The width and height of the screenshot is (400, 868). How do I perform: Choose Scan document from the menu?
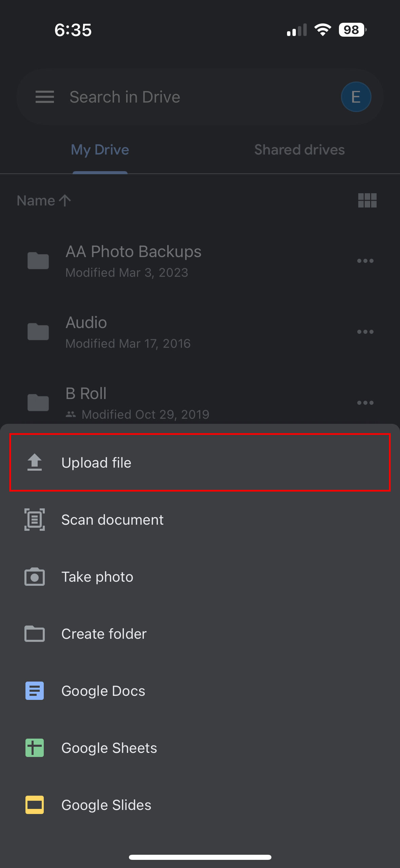[113, 520]
